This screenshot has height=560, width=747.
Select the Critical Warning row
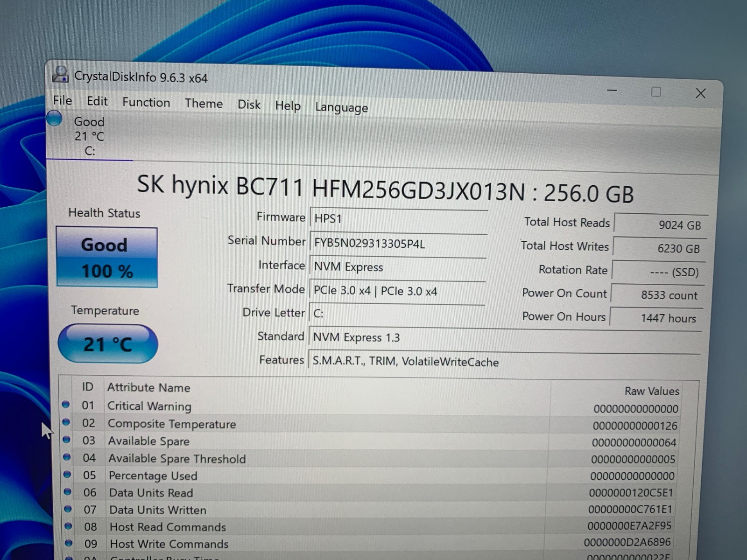coord(371,407)
